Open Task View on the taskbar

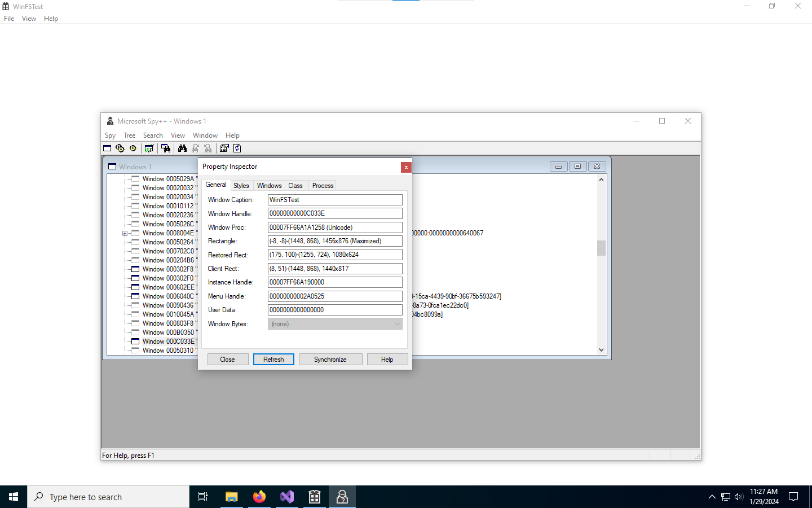pos(203,497)
